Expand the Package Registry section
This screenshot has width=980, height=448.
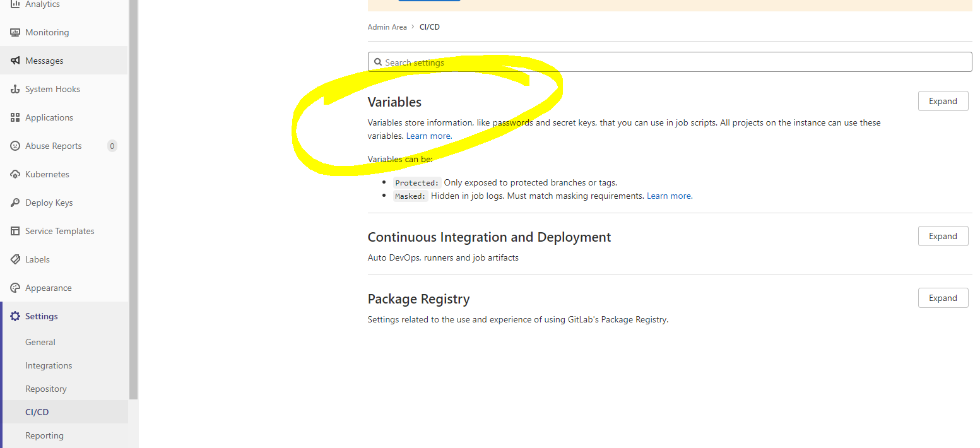[x=943, y=298]
